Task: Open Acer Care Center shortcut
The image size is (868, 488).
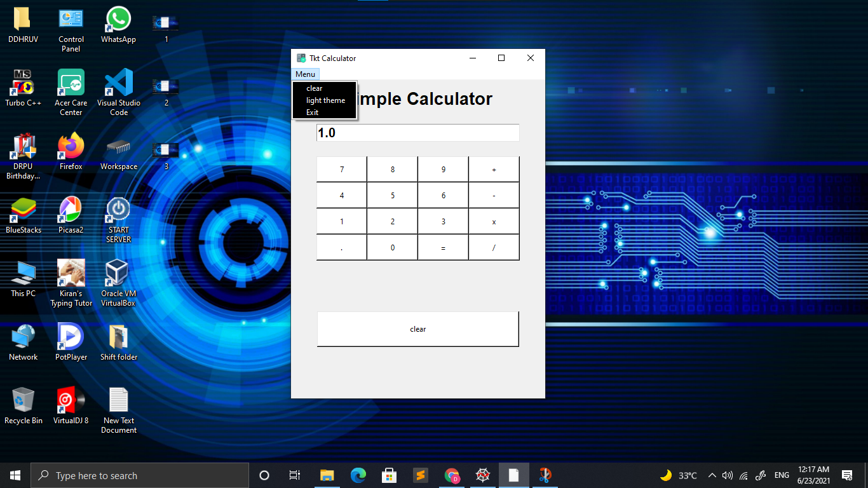Action: coord(71,93)
